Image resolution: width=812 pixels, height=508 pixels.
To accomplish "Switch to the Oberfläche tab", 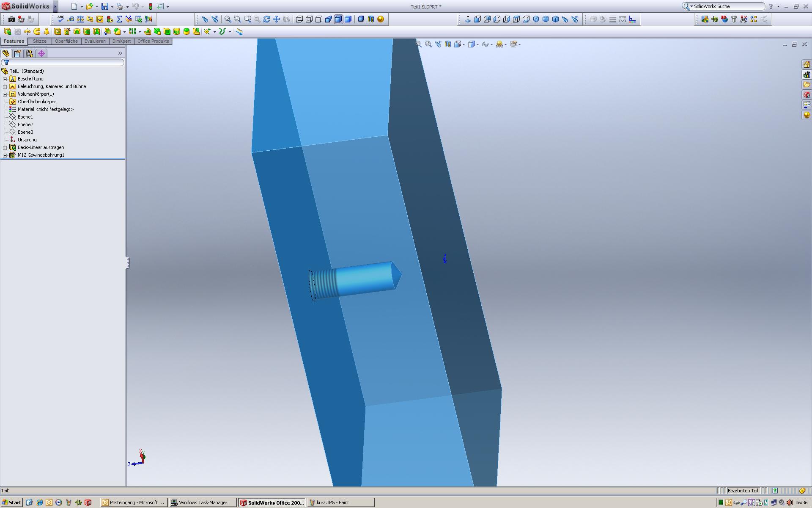I will [66, 41].
